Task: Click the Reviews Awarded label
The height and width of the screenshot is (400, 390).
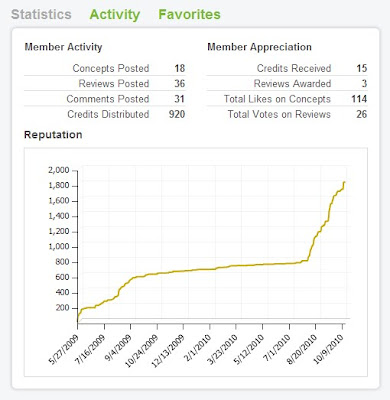Action: [292, 84]
